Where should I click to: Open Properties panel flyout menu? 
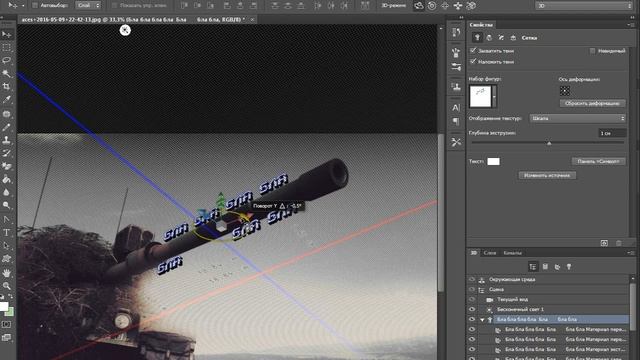[630, 25]
